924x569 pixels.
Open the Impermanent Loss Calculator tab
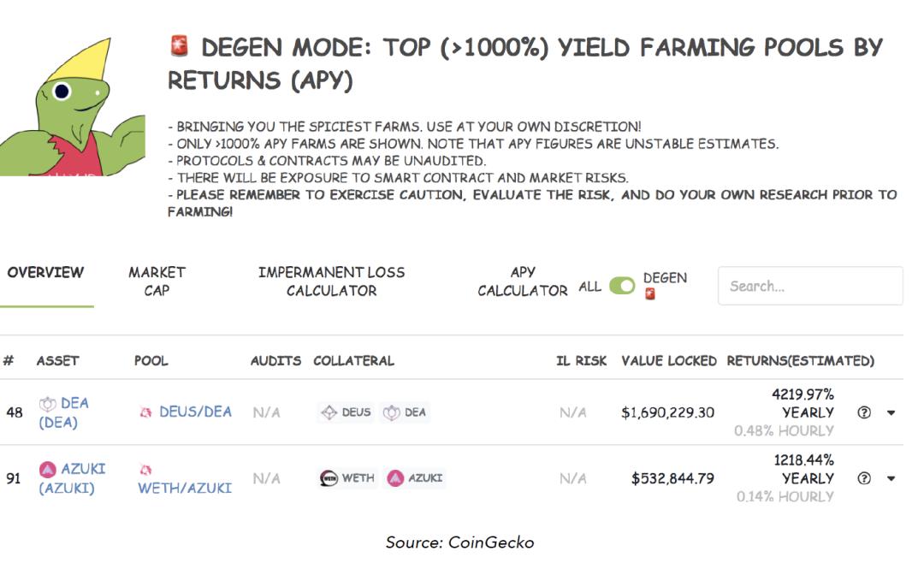click(x=331, y=282)
